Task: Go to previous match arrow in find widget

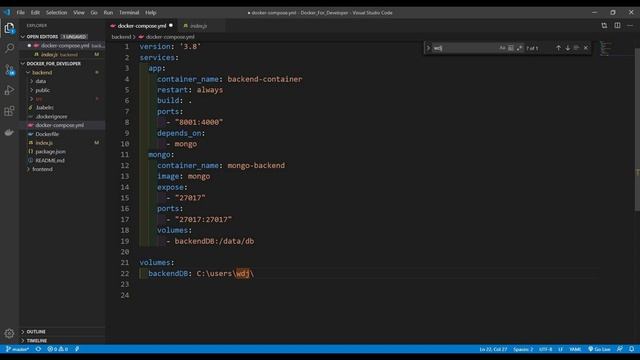Action: (x=558, y=48)
